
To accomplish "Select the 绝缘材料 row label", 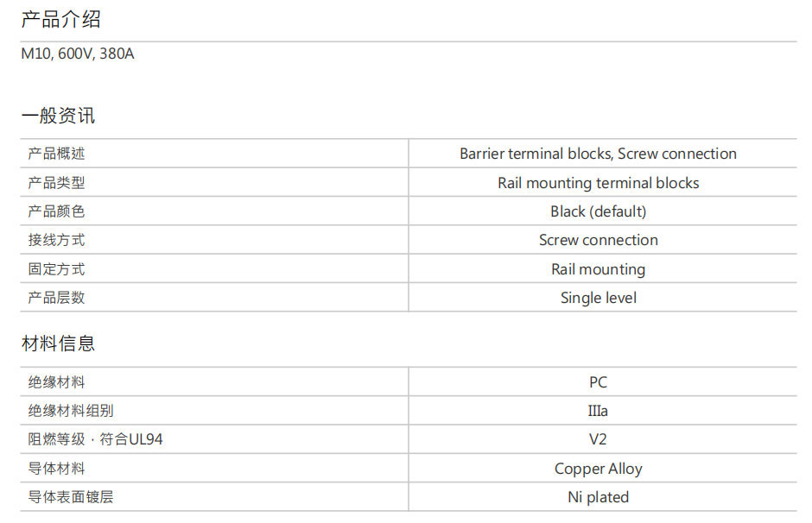I will pos(56,382).
